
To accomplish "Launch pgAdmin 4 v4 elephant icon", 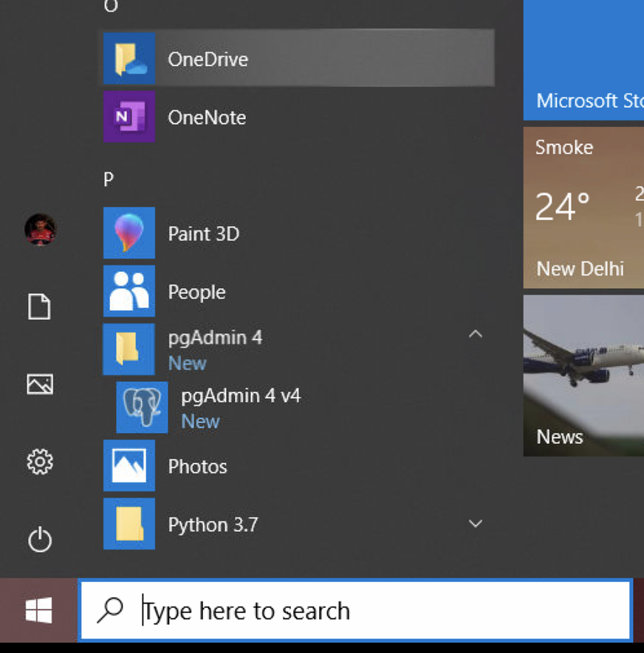I will [142, 407].
